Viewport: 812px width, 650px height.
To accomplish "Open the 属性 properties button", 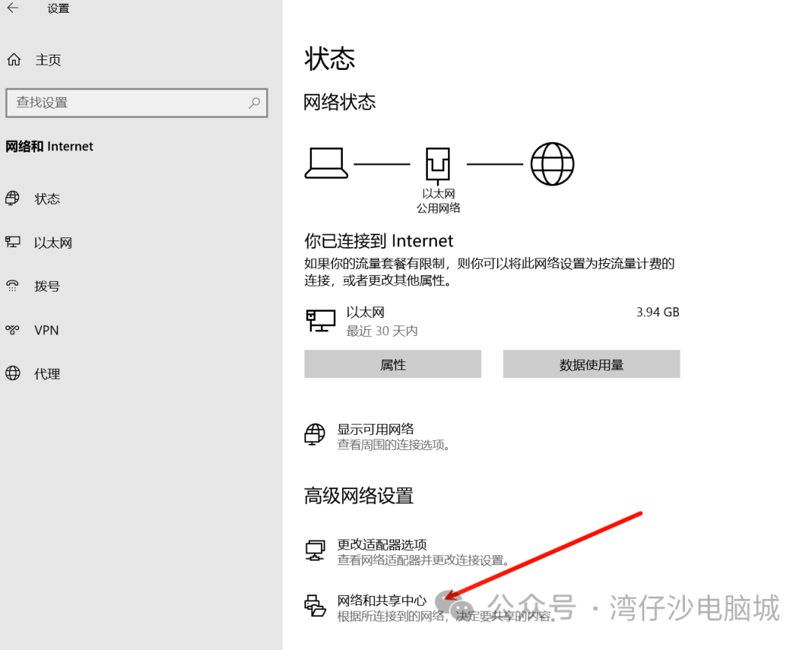I will [x=392, y=364].
